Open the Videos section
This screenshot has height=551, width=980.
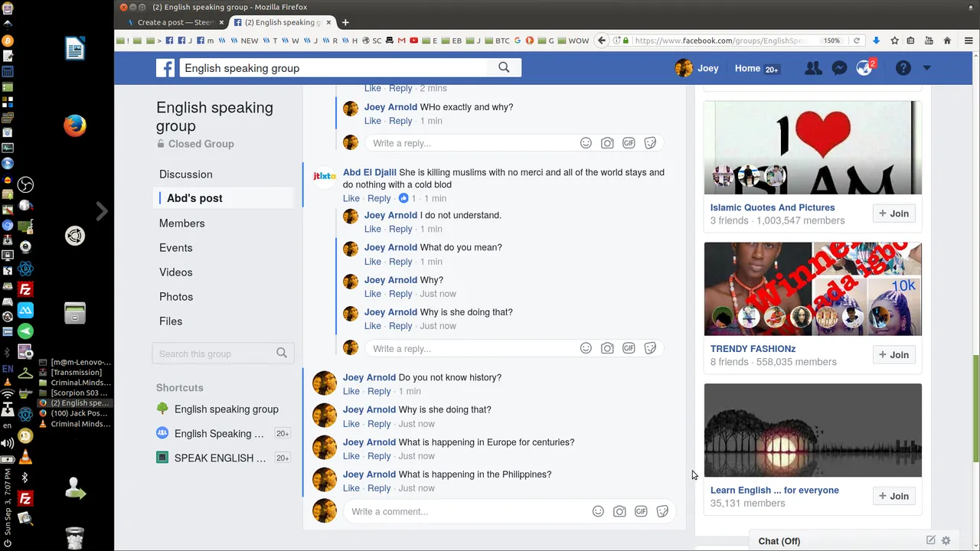pos(175,272)
